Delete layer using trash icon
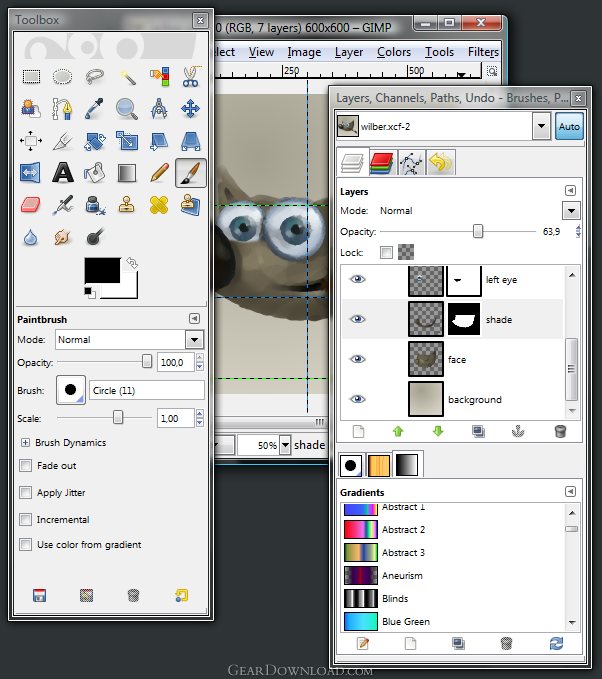The image size is (602, 679). (x=560, y=432)
